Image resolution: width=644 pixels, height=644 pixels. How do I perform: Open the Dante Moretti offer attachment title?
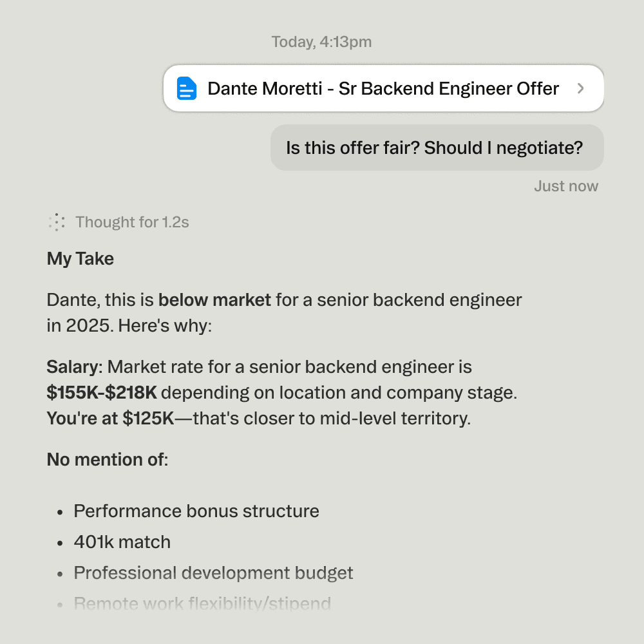pyautogui.click(x=383, y=88)
